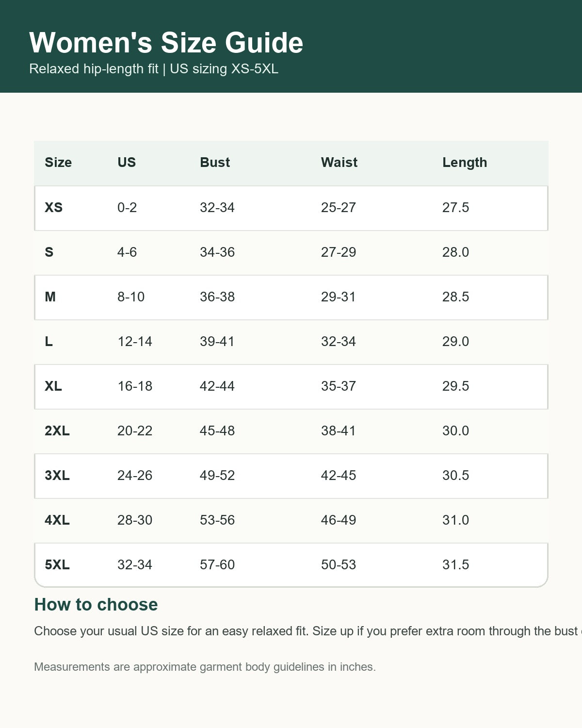The image size is (582, 728).
Task: Select the 3XL size row label
Action: 57,476
